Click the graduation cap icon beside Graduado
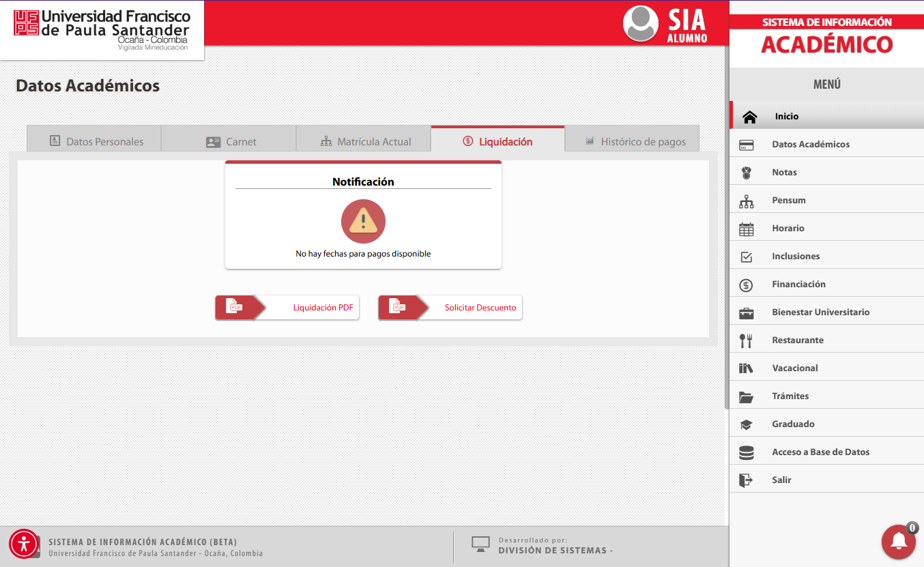The width and height of the screenshot is (924, 567). tap(746, 424)
